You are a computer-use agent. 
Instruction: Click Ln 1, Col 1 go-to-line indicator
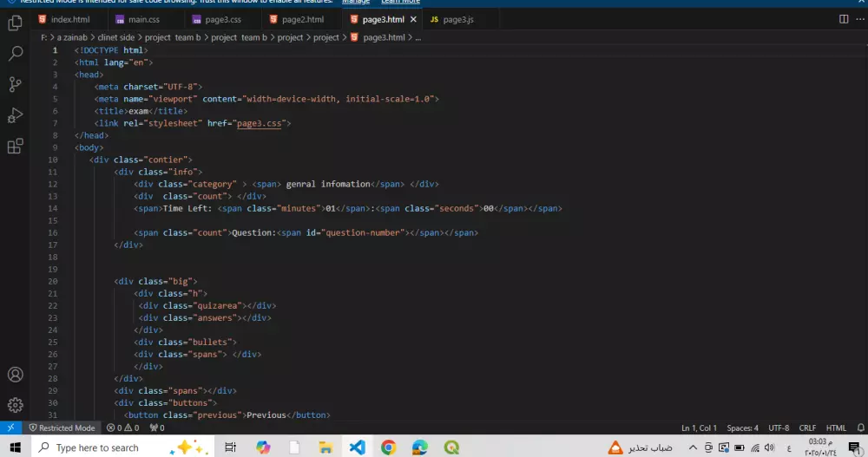coord(699,428)
